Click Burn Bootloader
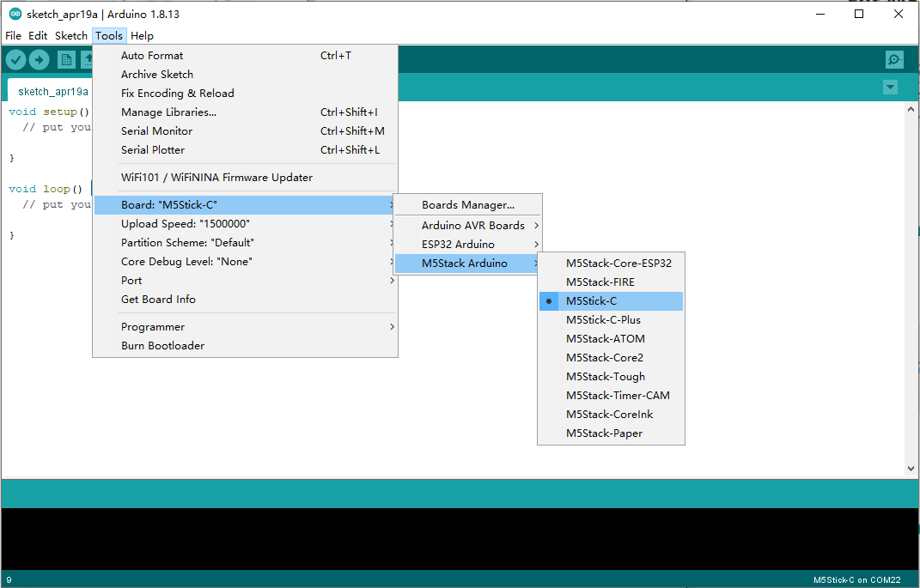The image size is (920, 588). 246,346
